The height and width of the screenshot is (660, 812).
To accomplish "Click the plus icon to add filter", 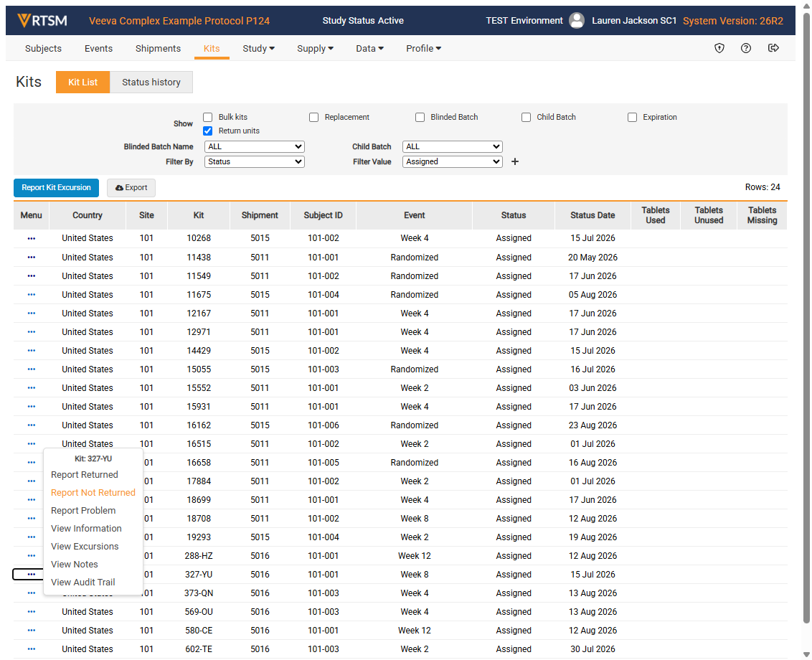I will point(515,161).
